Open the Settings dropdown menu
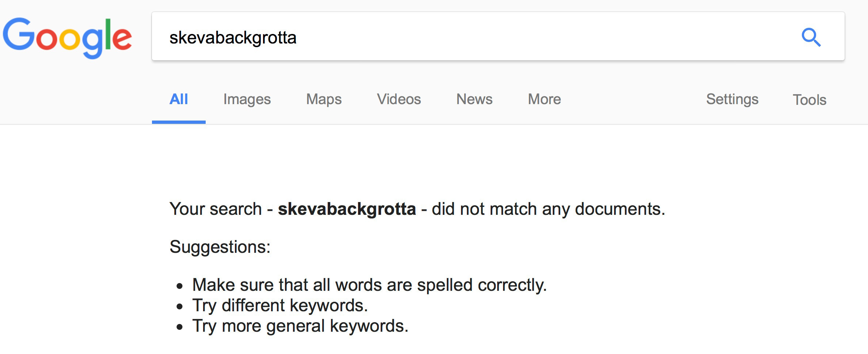Screen dimensions: 868x354 click(732, 99)
